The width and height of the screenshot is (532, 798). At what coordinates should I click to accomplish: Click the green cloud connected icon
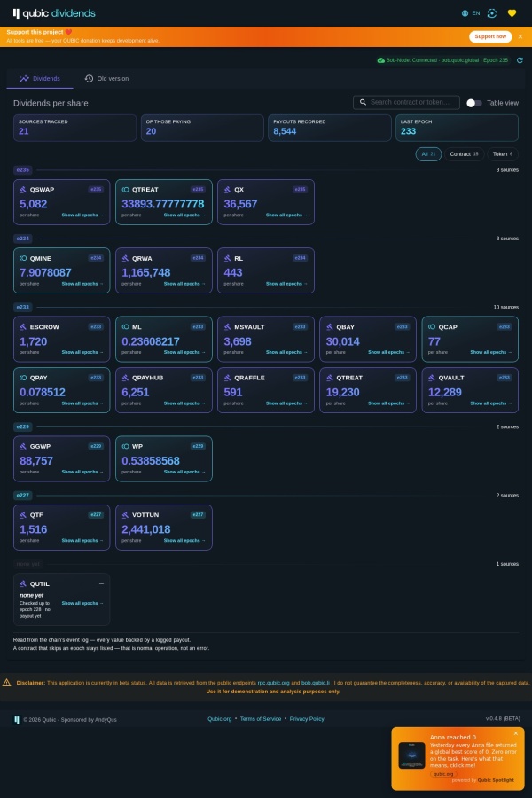pos(380,60)
